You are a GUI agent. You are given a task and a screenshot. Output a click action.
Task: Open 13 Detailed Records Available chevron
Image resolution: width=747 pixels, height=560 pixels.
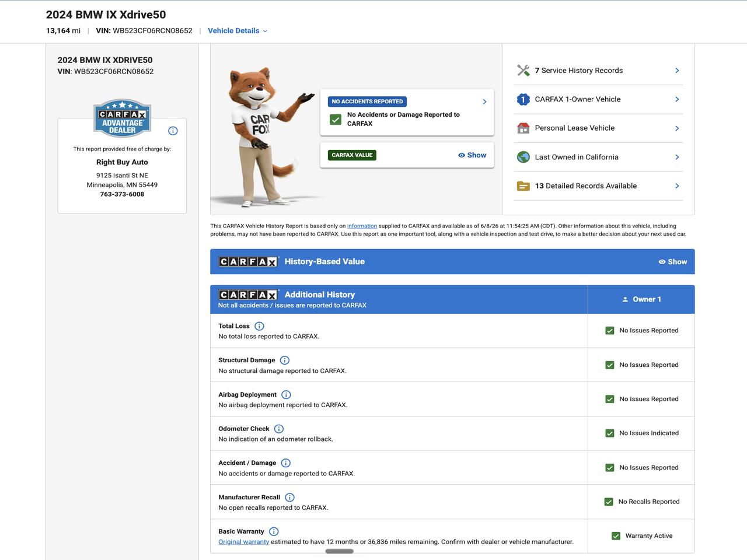[677, 186]
